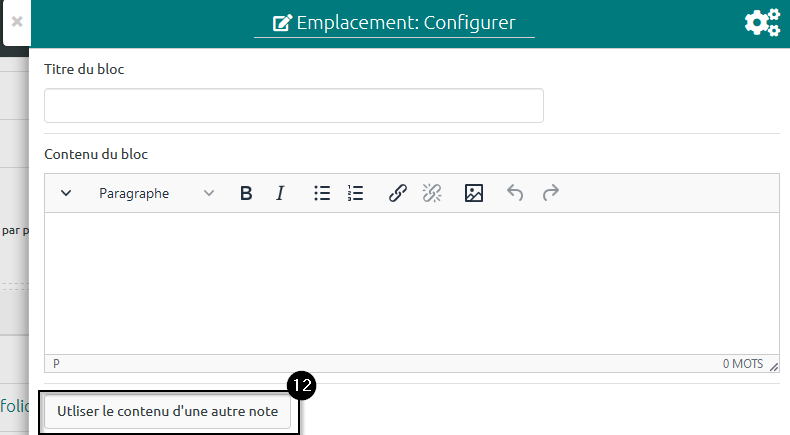Focus the Titre du bloc field
790x435 pixels.
[294, 106]
